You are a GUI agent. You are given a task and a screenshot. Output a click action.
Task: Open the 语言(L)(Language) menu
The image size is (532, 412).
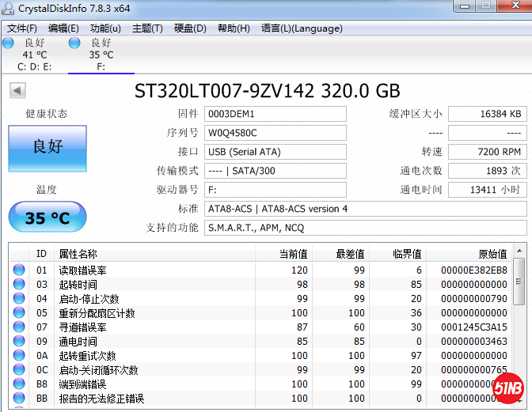tap(302, 28)
